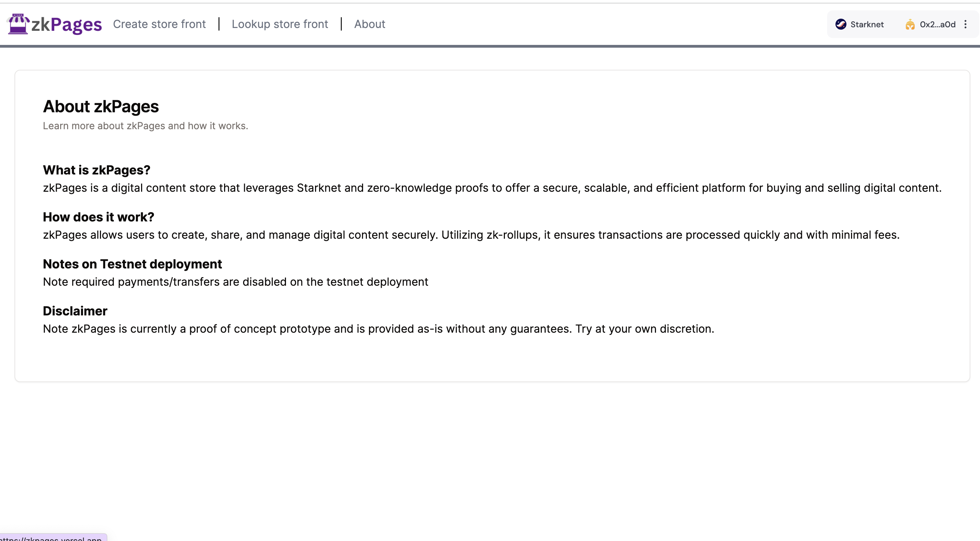
Task: Click the 0x2...a0d wallet address
Action: tap(937, 24)
